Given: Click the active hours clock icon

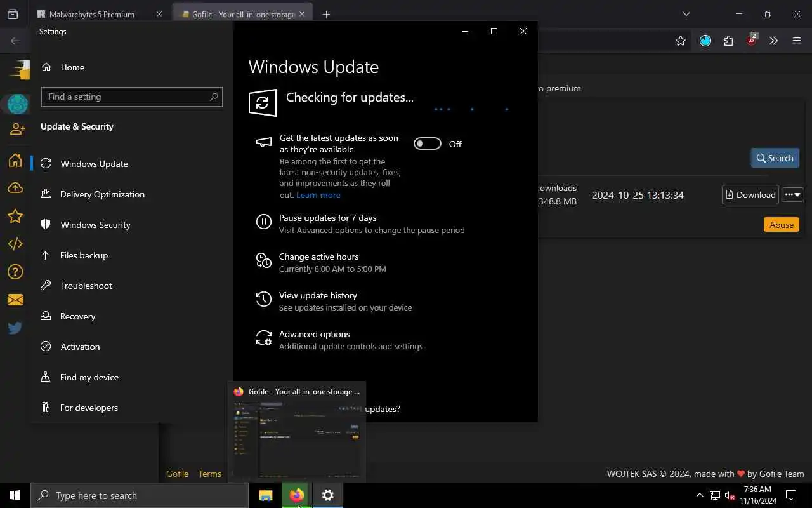Looking at the screenshot, I should tap(263, 260).
